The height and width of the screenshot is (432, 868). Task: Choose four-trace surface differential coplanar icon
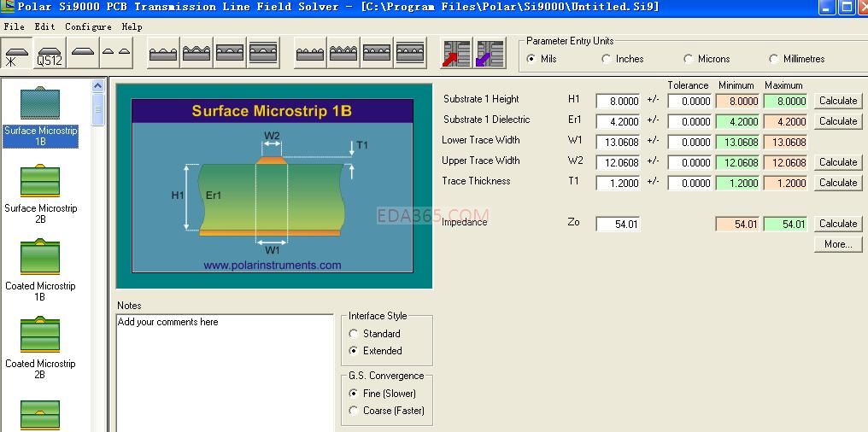pos(310,53)
